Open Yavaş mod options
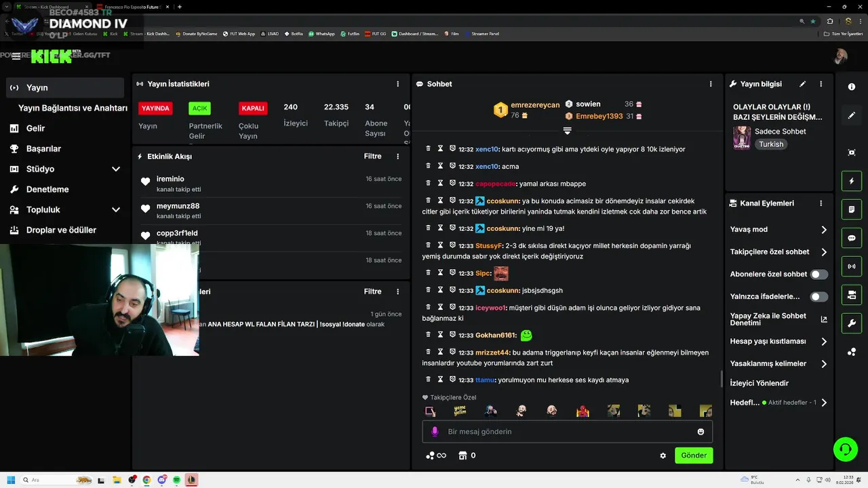 (x=778, y=230)
